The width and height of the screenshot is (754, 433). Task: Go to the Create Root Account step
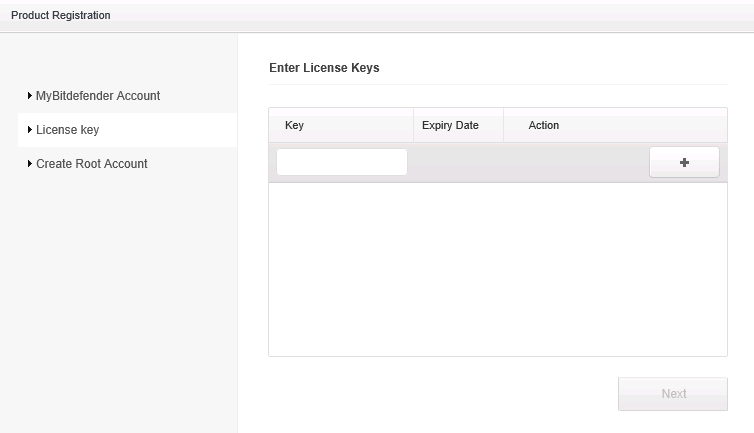point(91,164)
